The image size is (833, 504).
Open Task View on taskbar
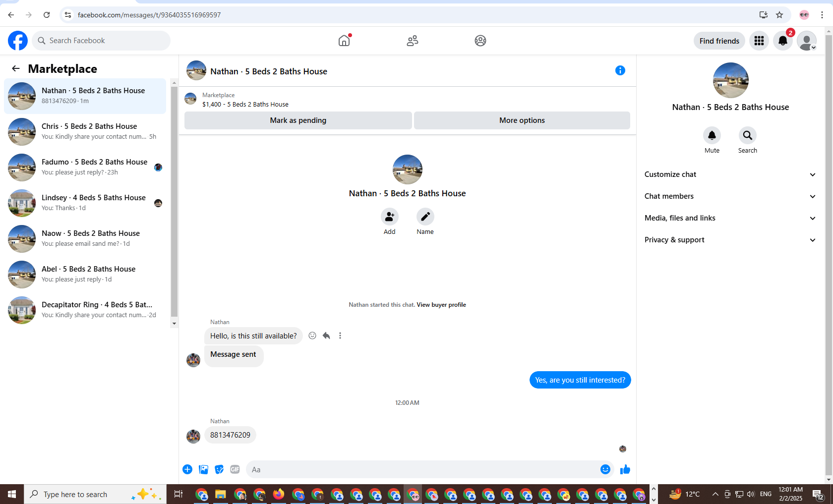178,494
